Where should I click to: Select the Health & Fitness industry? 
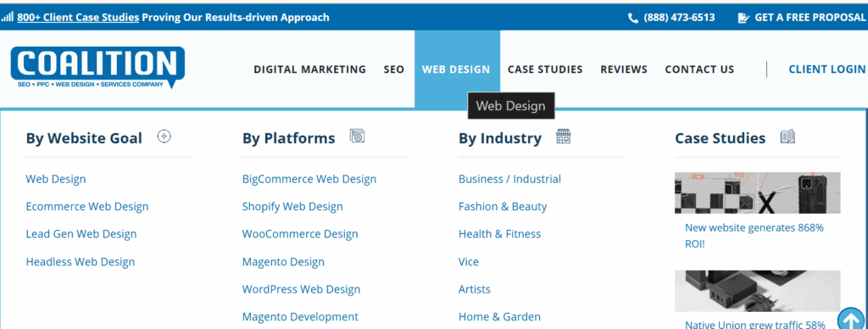[x=499, y=234]
